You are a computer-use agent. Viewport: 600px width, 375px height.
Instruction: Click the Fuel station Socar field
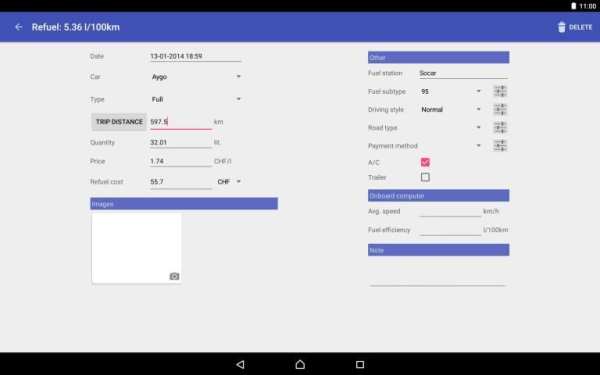pos(463,73)
